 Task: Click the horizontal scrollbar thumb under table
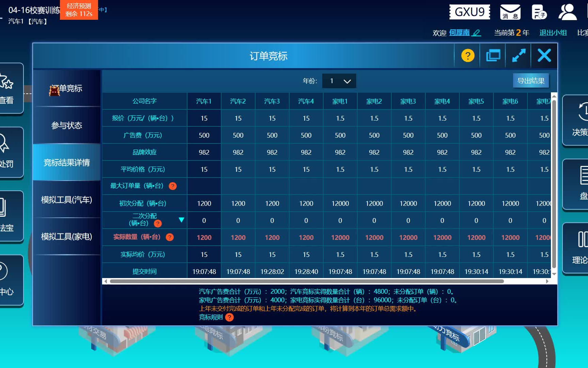pyautogui.click(x=307, y=281)
